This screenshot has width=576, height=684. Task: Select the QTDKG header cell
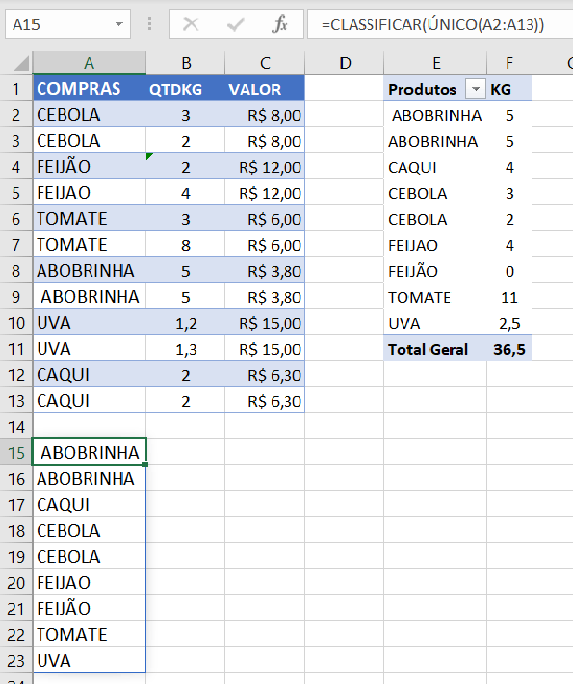(185, 89)
